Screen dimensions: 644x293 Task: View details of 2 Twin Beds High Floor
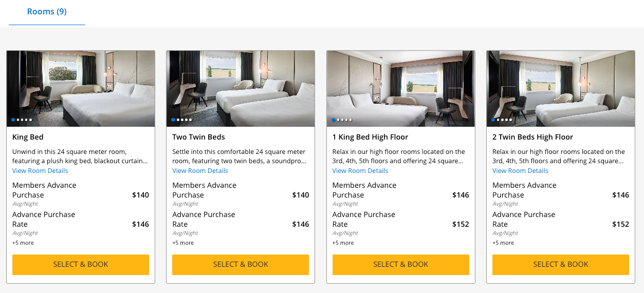pos(520,171)
